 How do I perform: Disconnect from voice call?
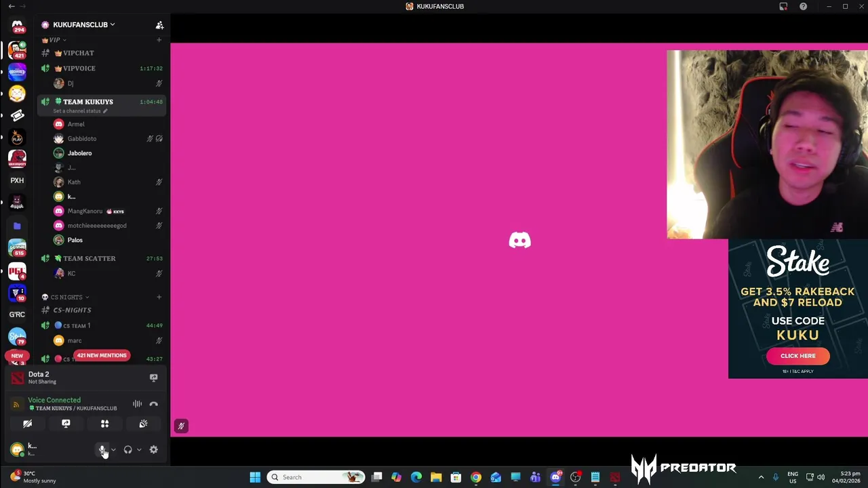tap(153, 404)
